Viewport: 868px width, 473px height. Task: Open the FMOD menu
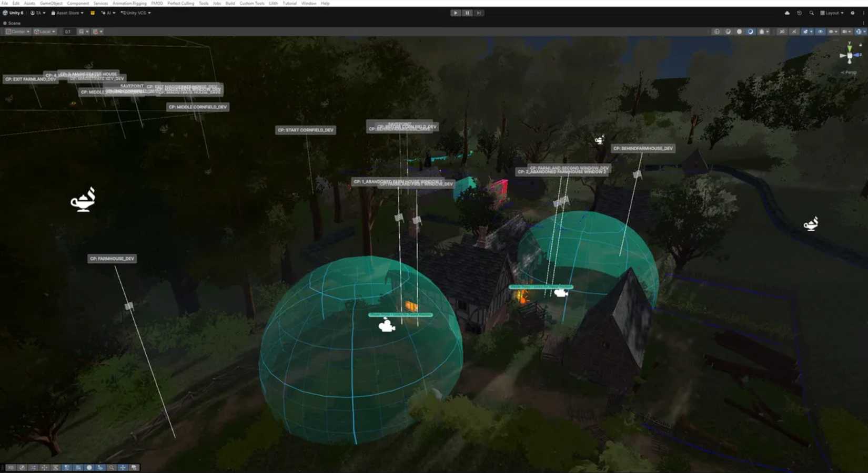click(x=157, y=3)
